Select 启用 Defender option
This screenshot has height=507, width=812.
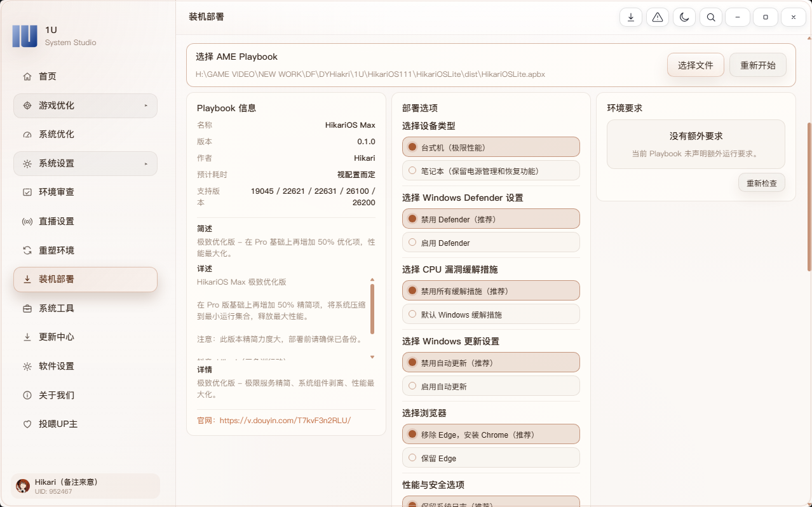pos(491,243)
